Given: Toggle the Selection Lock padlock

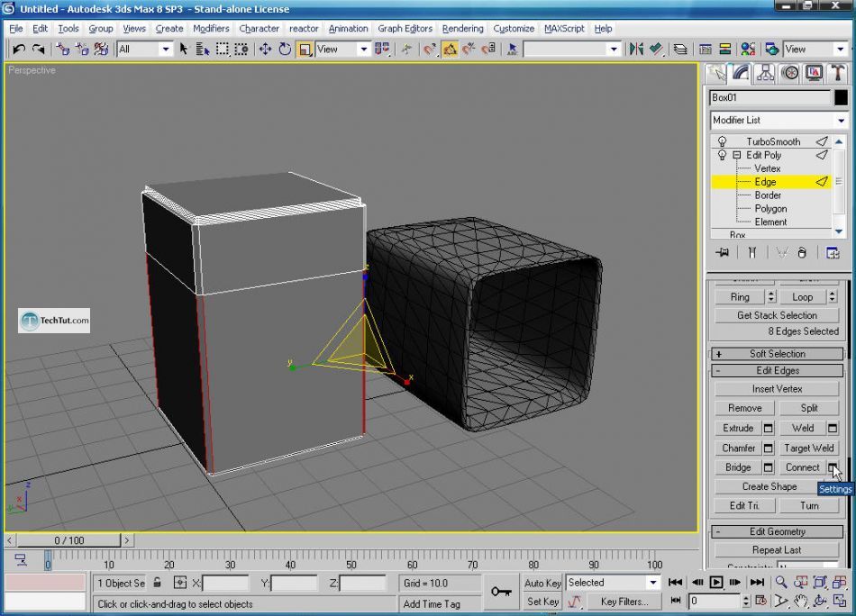Looking at the screenshot, I should 157,583.
